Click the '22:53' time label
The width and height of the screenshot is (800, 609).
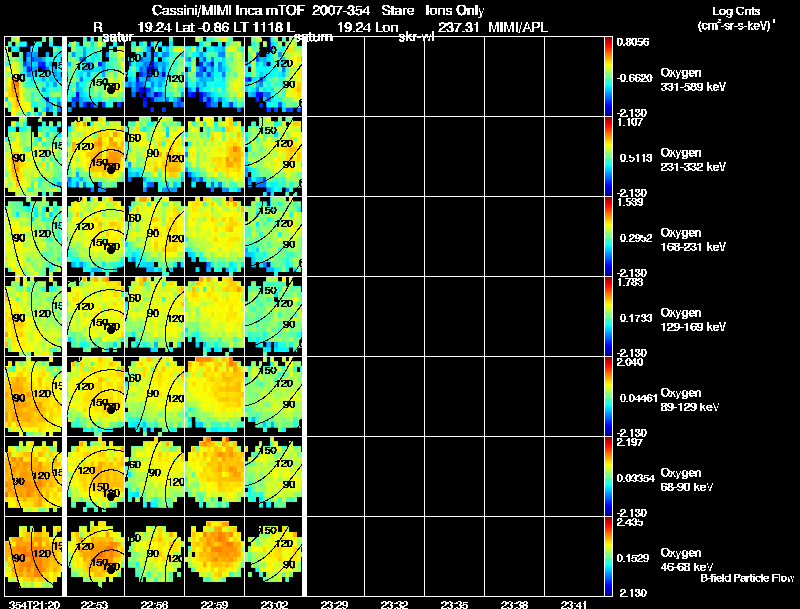tap(94, 605)
